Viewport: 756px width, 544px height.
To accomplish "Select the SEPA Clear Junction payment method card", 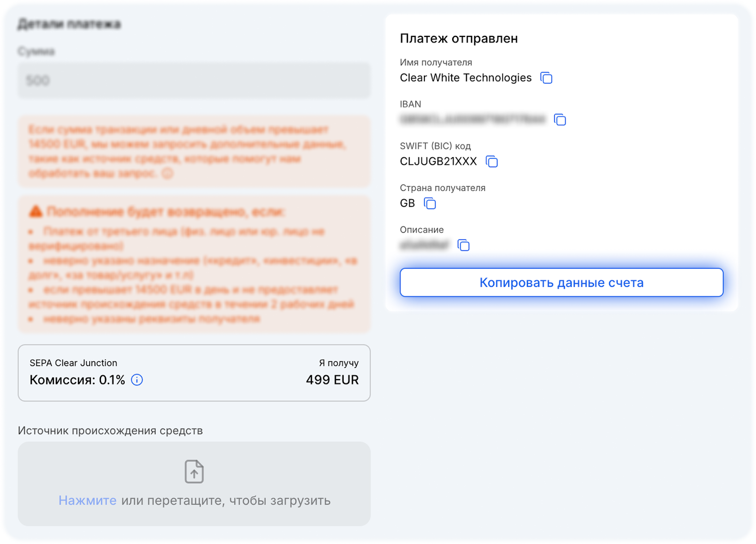I will [194, 373].
